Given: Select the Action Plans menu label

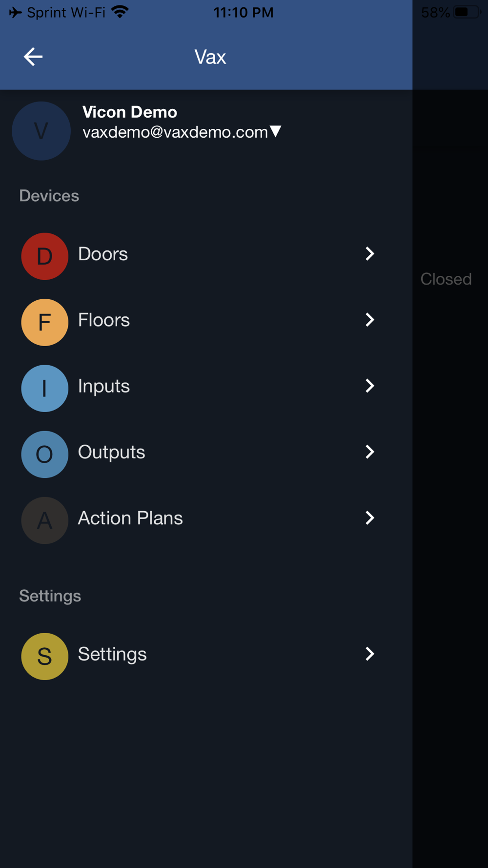Looking at the screenshot, I should 130,518.
